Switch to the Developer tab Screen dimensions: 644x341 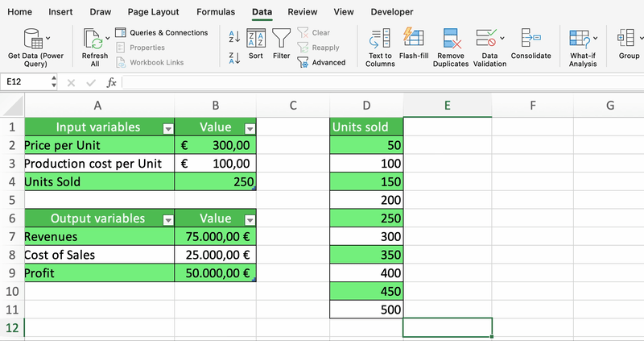(x=392, y=12)
